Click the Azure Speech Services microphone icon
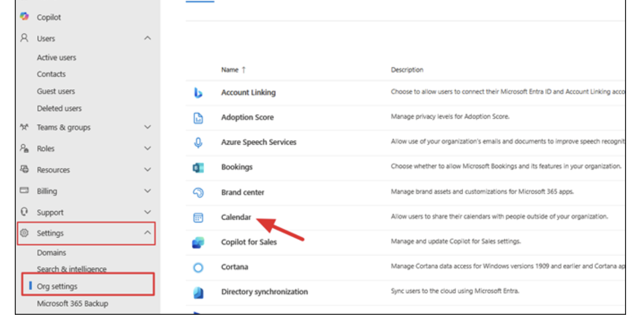 [x=198, y=143]
